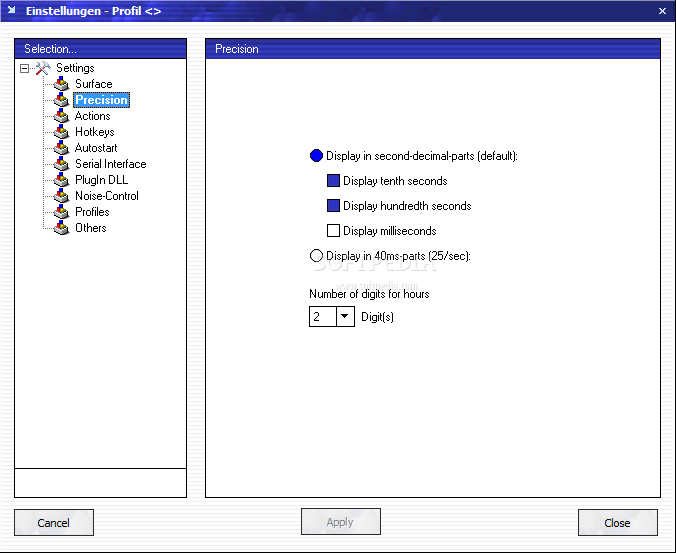The image size is (676, 553).
Task: Select Display in second-decimal-parts radio button
Action: pyautogui.click(x=316, y=156)
